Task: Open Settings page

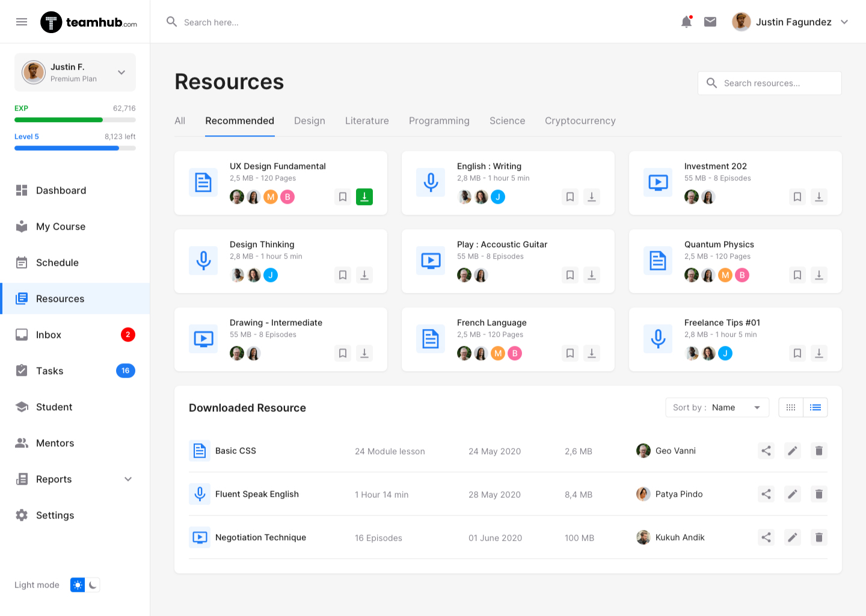Action: click(75, 515)
